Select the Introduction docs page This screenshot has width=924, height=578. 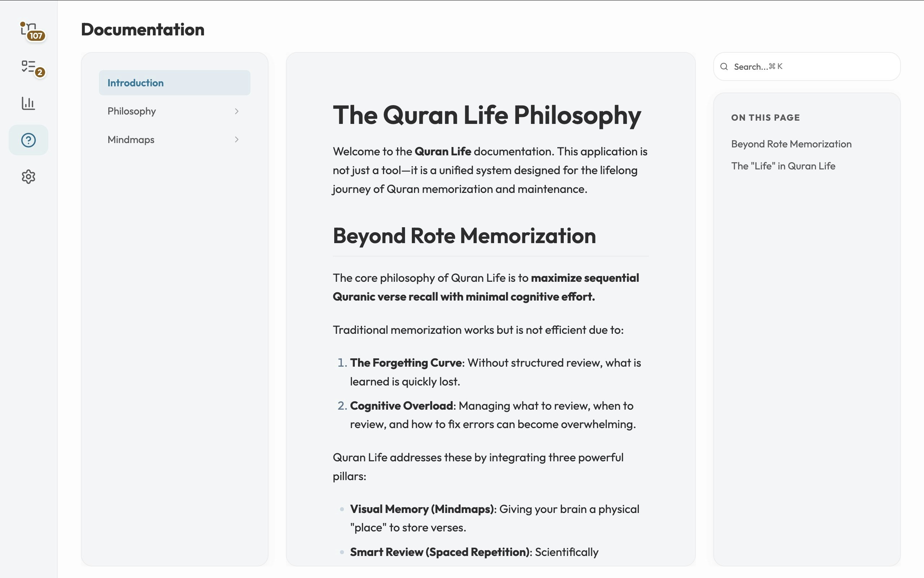174,83
